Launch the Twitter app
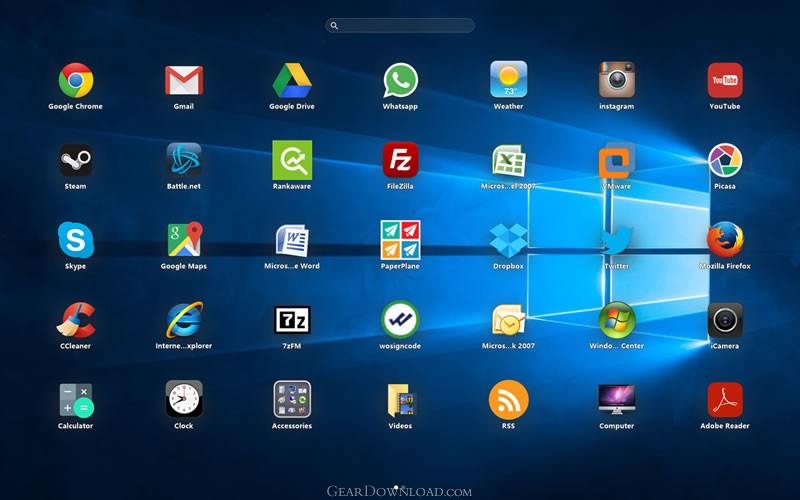 click(616, 240)
